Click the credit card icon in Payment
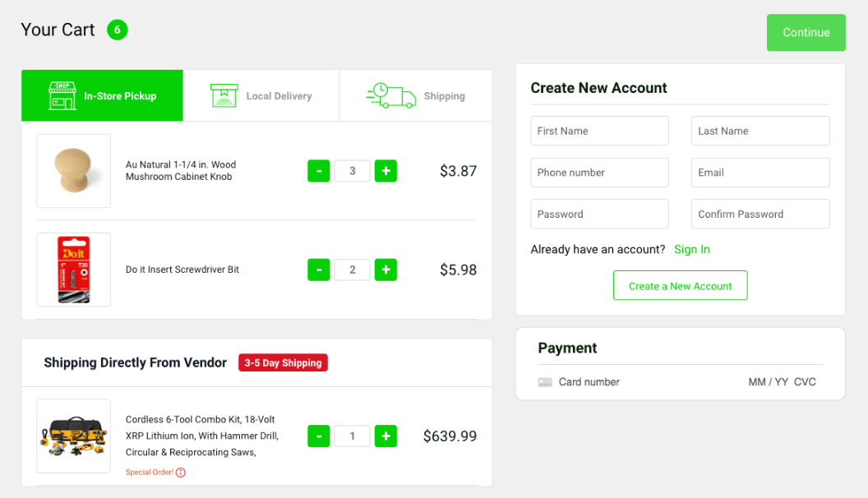 545,382
